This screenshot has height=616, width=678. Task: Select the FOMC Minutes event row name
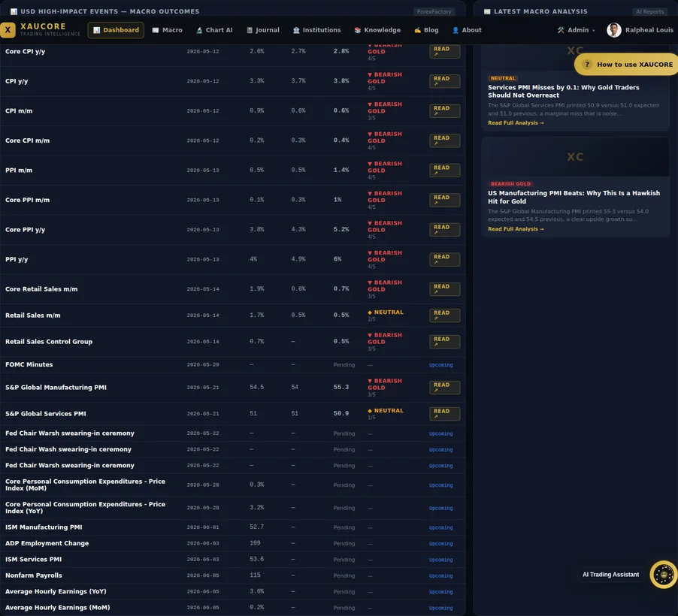point(29,364)
